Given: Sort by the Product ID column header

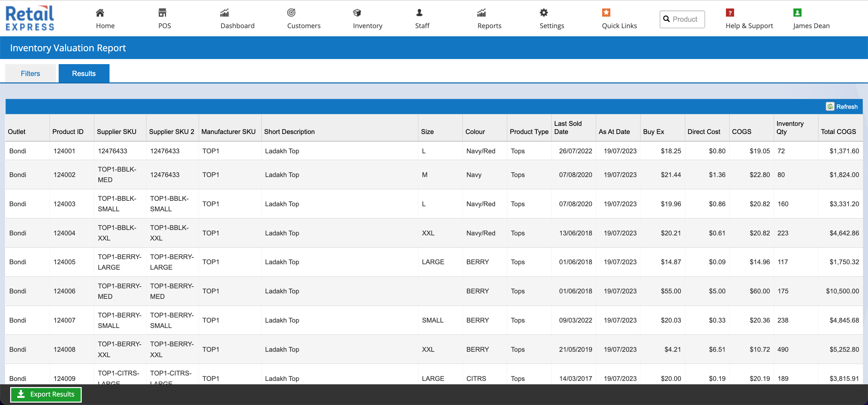Looking at the screenshot, I should [68, 132].
